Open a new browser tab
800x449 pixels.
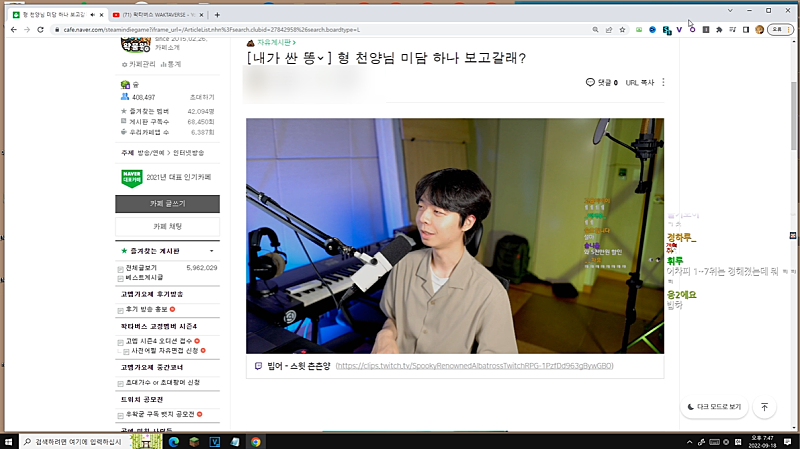[x=217, y=15]
